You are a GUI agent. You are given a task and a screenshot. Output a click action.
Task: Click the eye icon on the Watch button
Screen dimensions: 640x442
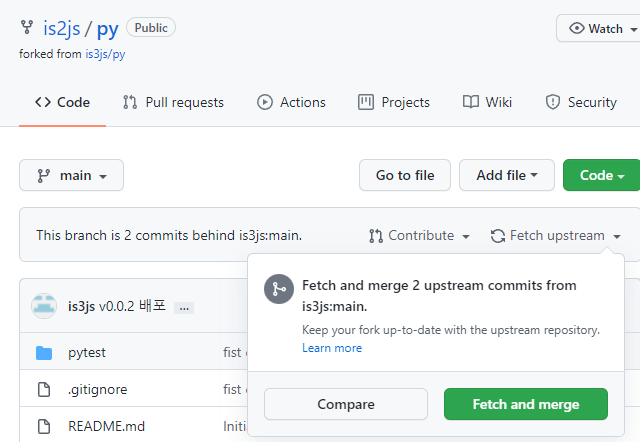[577, 28]
